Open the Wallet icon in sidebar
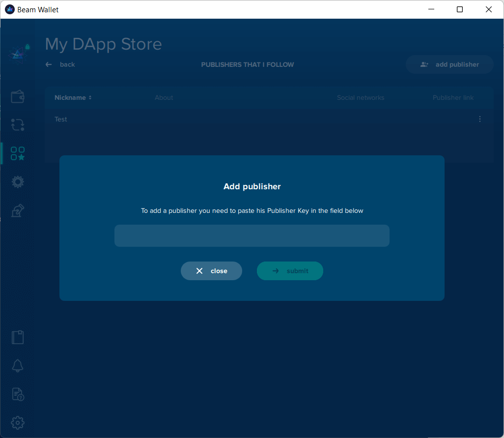This screenshot has height=438, width=504. (x=18, y=96)
